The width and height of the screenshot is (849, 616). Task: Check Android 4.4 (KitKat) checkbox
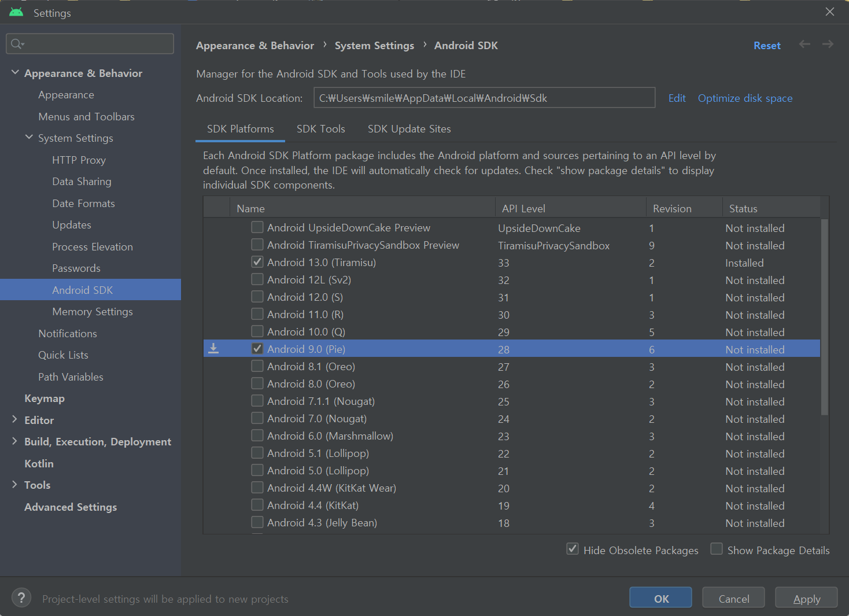click(x=257, y=505)
